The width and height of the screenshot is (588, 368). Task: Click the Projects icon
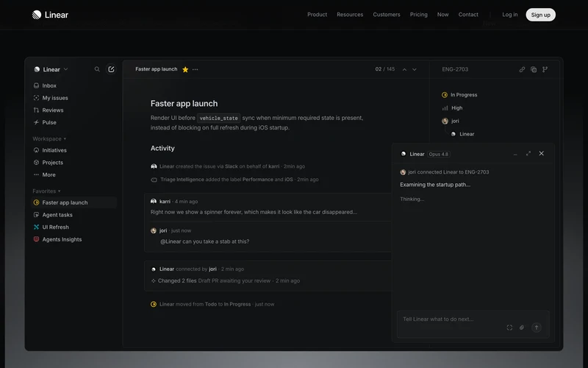pyautogui.click(x=36, y=163)
